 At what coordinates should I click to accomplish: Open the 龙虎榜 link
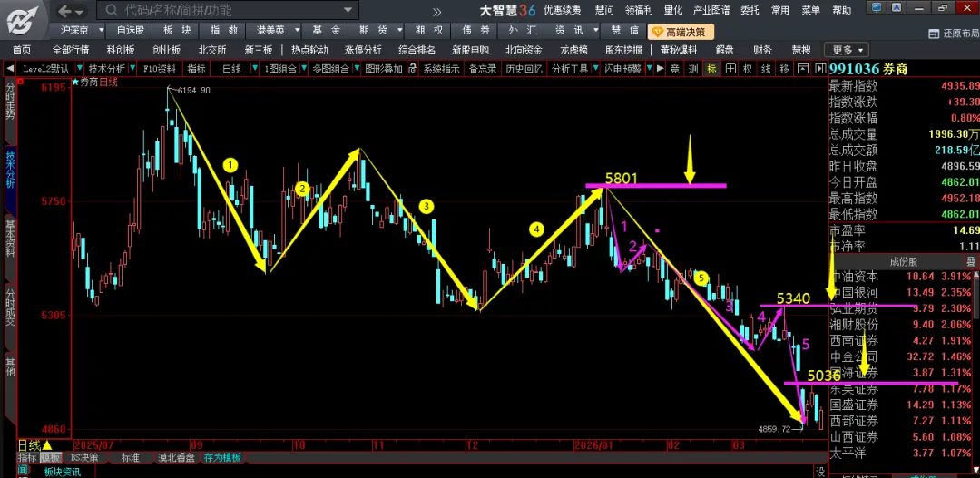tap(573, 50)
